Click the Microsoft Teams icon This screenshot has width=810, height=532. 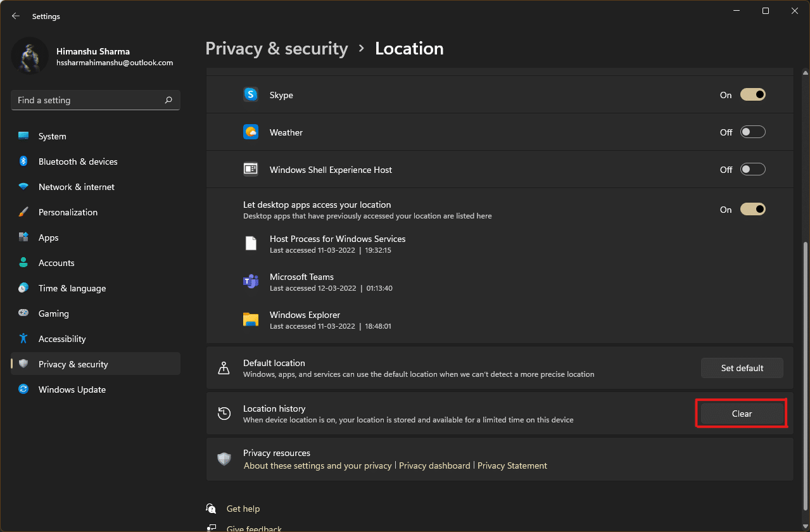click(251, 282)
